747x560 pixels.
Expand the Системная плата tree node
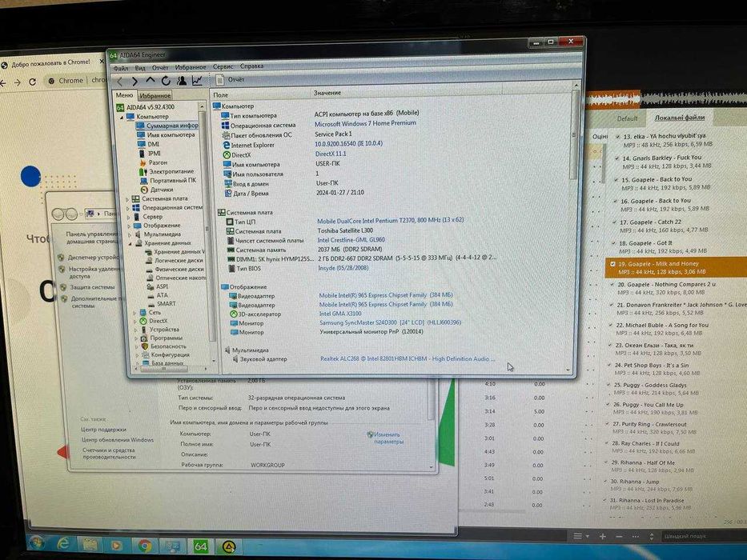tap(127, 199)
